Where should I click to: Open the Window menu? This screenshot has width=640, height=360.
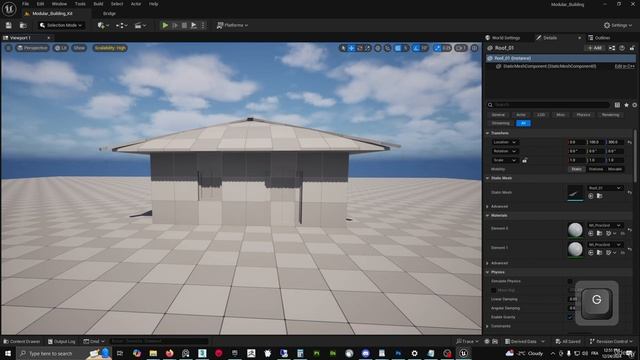(x=59, y=4)
